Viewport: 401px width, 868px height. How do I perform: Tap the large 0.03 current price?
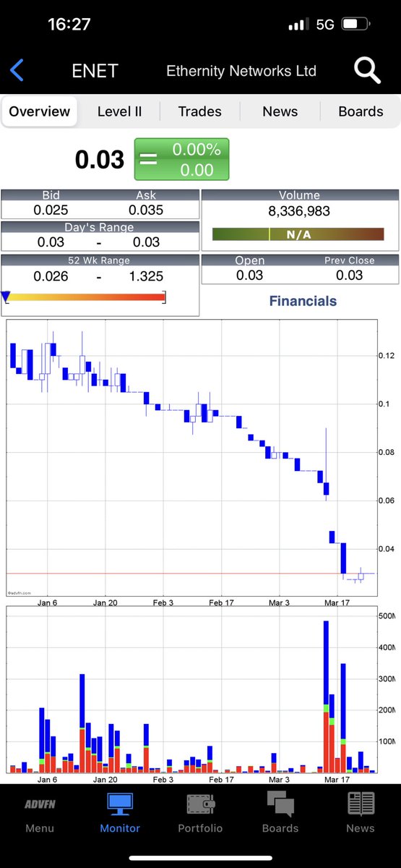click(100, 159)
